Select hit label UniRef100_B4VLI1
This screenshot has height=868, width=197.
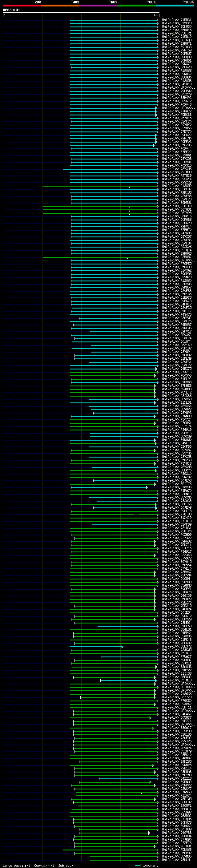177,443
